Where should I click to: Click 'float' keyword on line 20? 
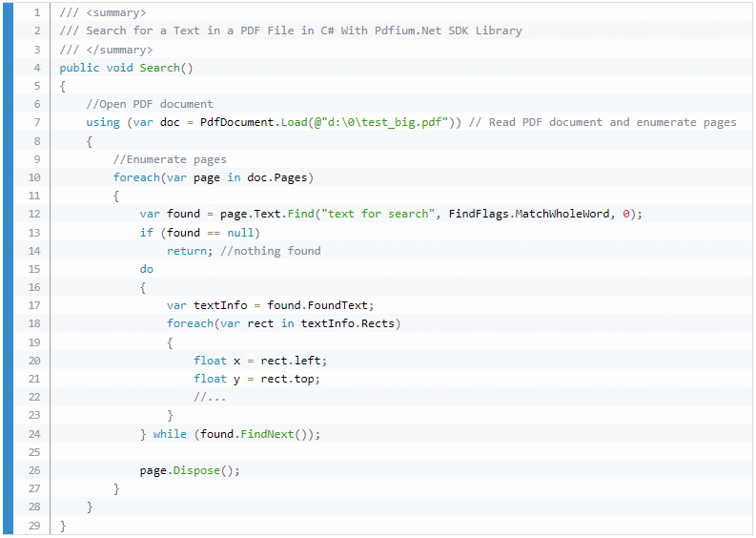tap(211, 361)
